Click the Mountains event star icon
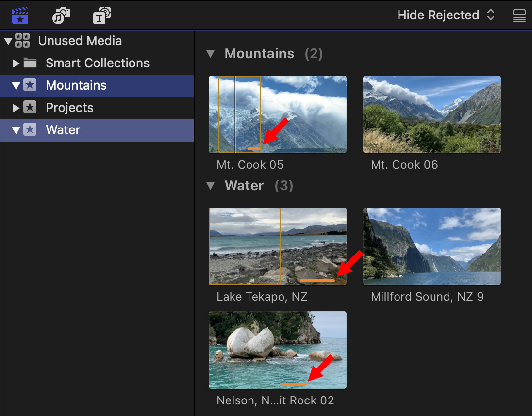 [x=30, y=85]
